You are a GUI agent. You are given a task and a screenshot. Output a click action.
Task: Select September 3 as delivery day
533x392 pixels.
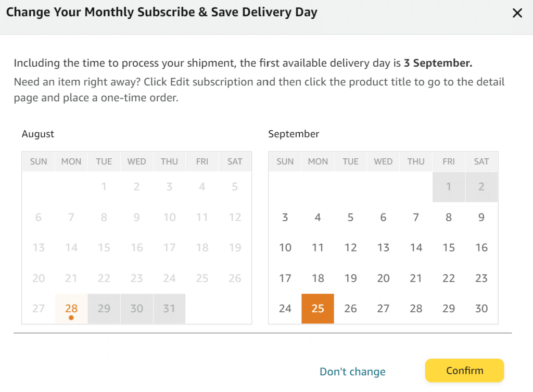pos(285,217)
